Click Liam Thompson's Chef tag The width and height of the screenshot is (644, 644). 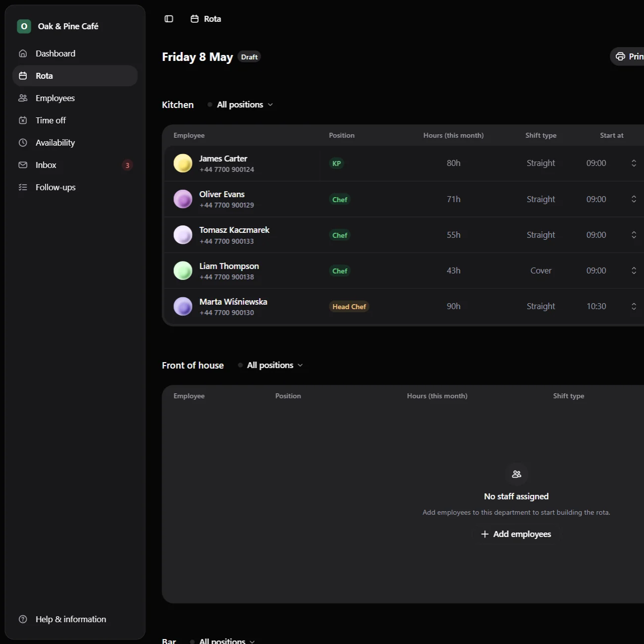(340, 271)
